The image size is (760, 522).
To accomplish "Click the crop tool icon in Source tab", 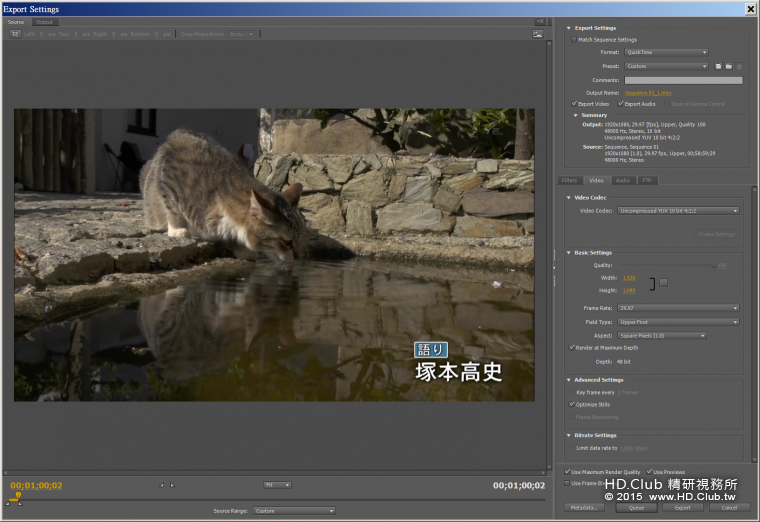I will pyautogui.click(x=15, y=33).
